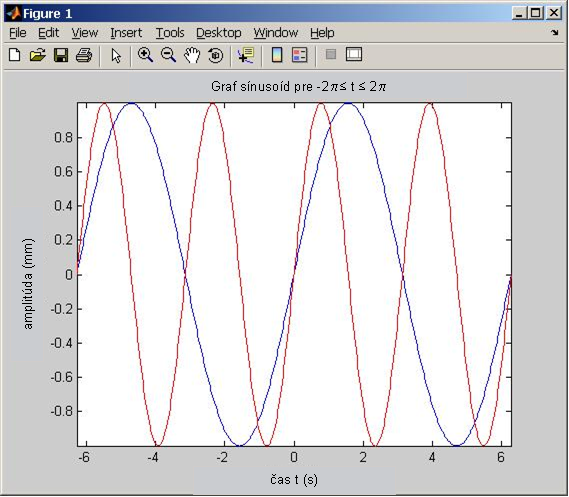Screen dimensions: 569x497
Task: Open the Tools menu
Action: coord(170,33)
